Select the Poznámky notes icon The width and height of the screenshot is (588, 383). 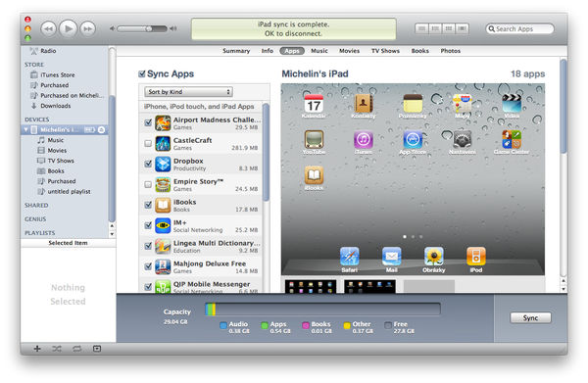click(x=413, y=104)
